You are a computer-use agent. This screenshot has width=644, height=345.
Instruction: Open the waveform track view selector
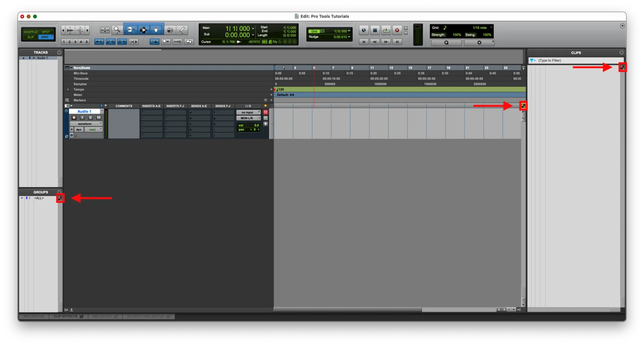tap(86, 123)
